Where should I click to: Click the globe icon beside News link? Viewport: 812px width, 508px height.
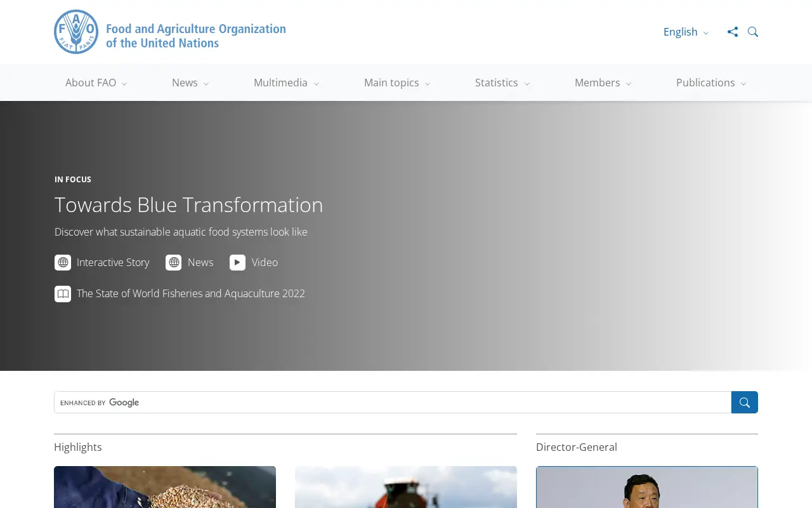click(x=174, y=262)
